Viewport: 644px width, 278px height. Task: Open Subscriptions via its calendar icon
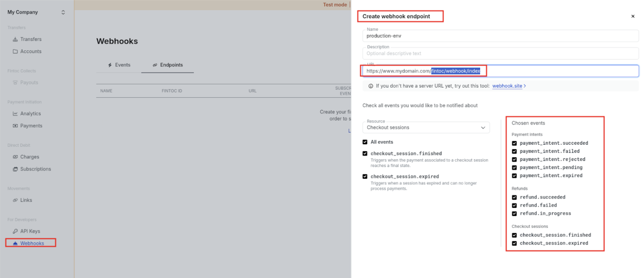pyautogui.click(x=15, y=169)
